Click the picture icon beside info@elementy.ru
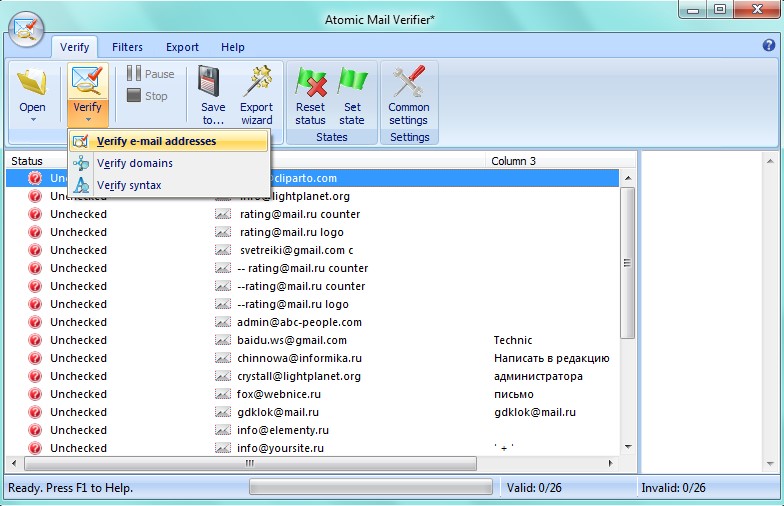 pos(223,430)
